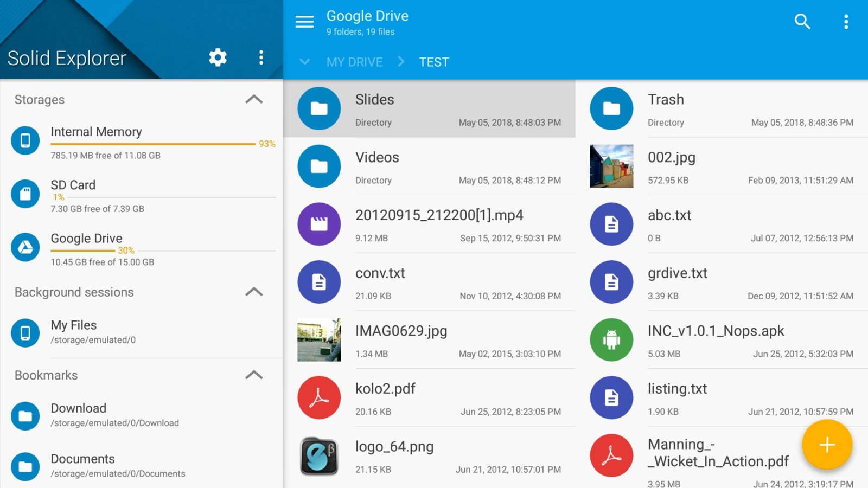
Task: Open the 002.jpg image thumbnail
Action: coord(611,166)
